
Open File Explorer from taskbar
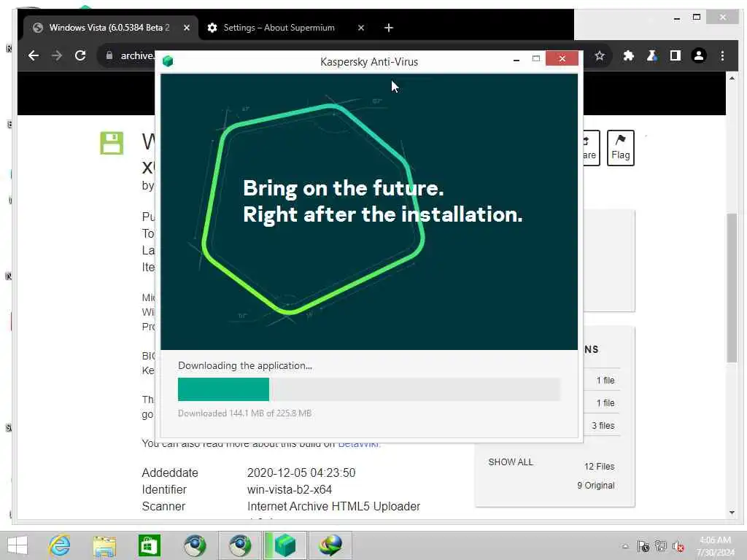tap(104, 545)
